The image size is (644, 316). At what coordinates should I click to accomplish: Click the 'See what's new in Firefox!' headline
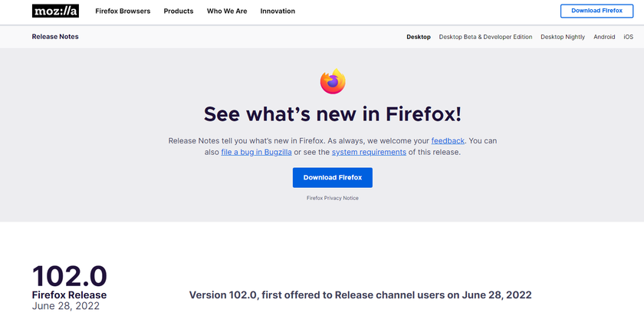coord(333,115)
